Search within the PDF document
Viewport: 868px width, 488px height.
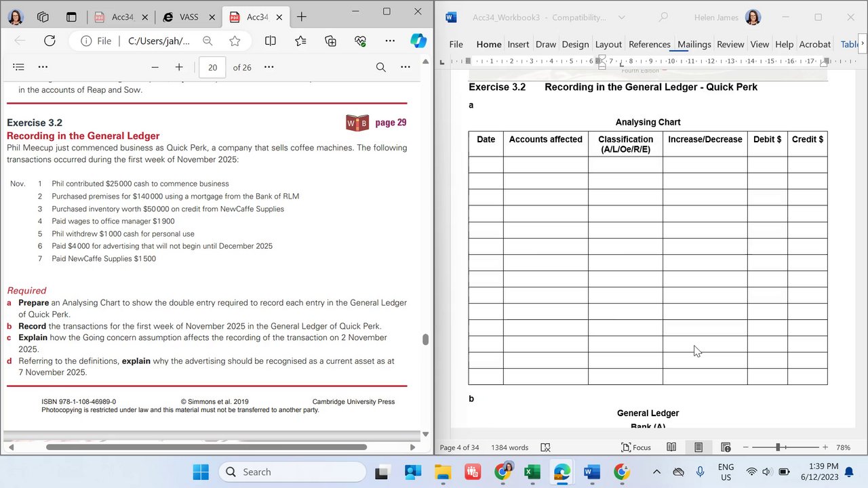(381, 67)
